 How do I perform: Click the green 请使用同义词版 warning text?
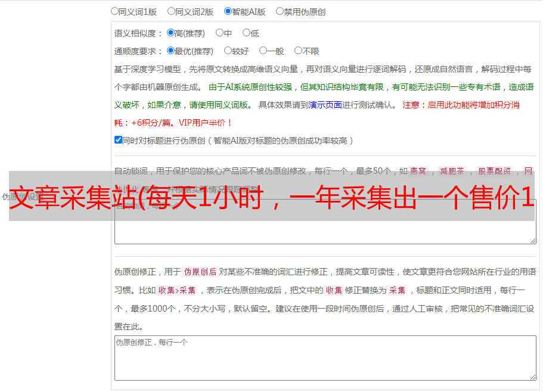coord(221,105)
